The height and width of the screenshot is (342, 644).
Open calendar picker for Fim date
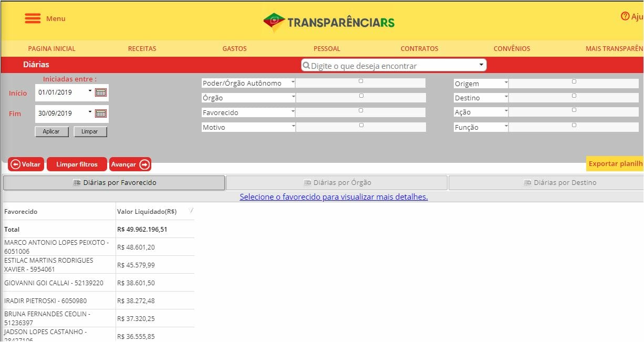coord(101,113)
